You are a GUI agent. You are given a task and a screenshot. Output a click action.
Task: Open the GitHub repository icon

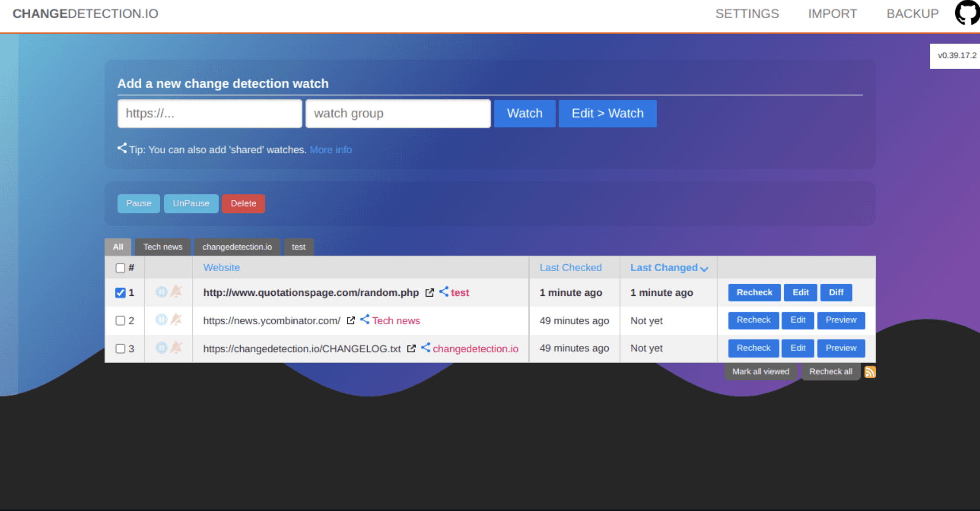click(x=967, y=13)
